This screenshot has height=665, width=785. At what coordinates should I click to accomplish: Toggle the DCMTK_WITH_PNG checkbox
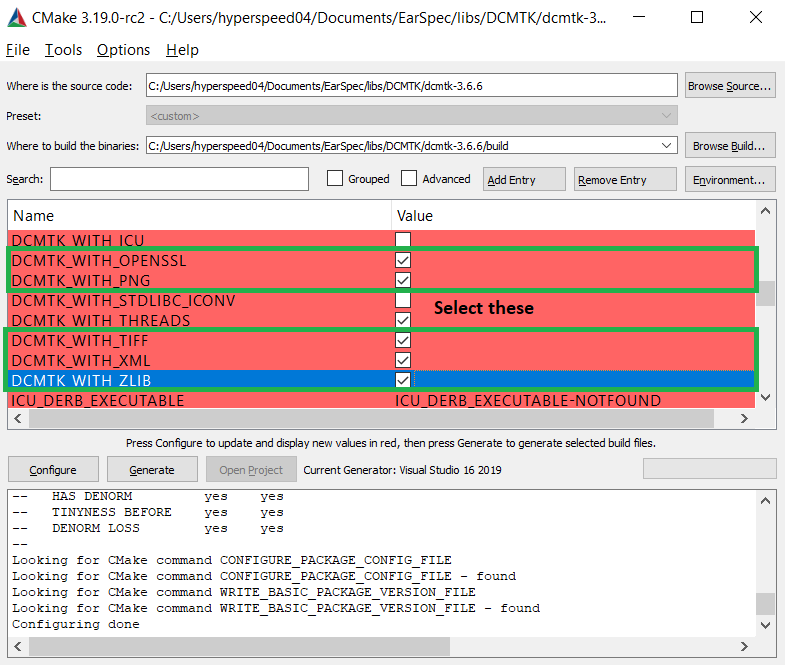(x=403, y=280)
